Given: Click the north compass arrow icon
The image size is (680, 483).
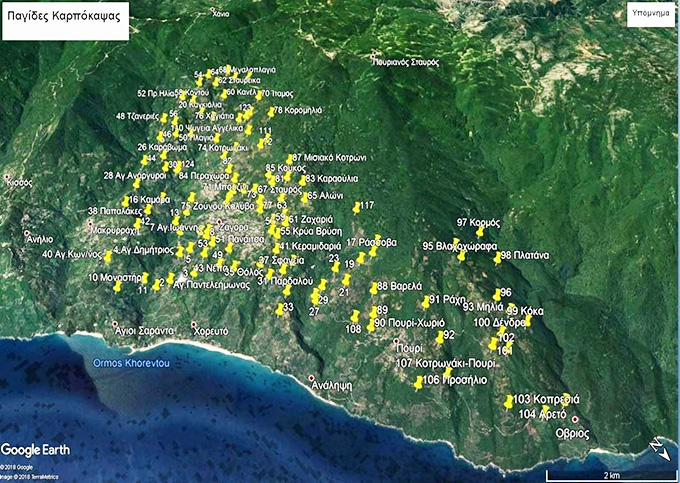Looking at the screenshot, I should (657, 448).
